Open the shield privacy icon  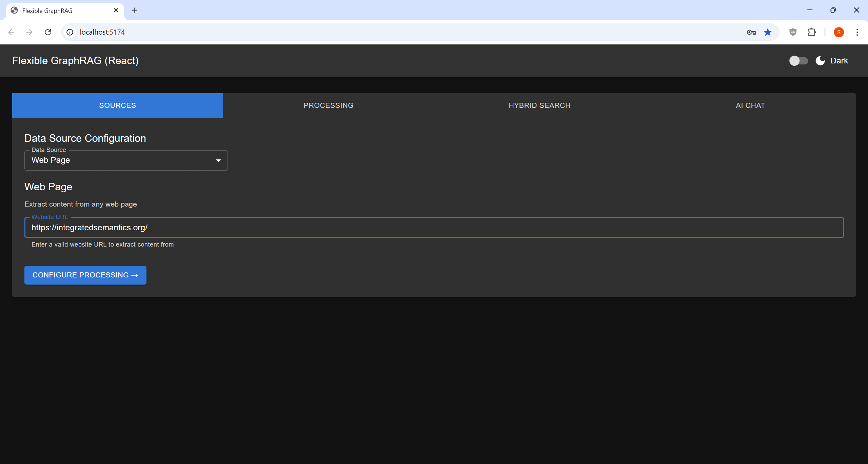(x=792, y=32)
